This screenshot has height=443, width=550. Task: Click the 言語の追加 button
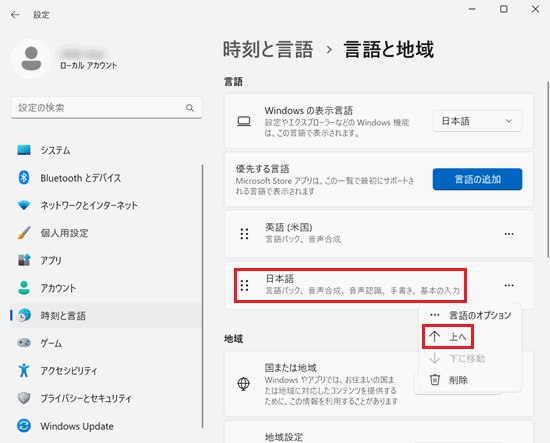(x=477, y=179)
